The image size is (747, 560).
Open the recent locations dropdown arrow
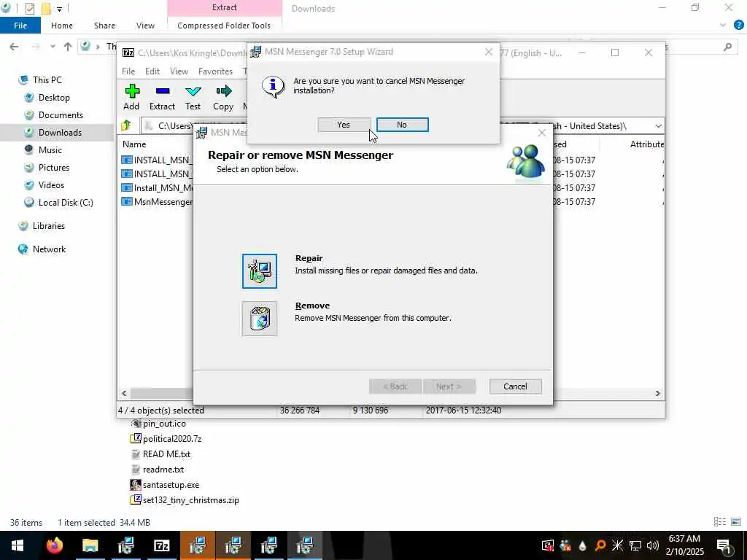(x=53, y=47)
